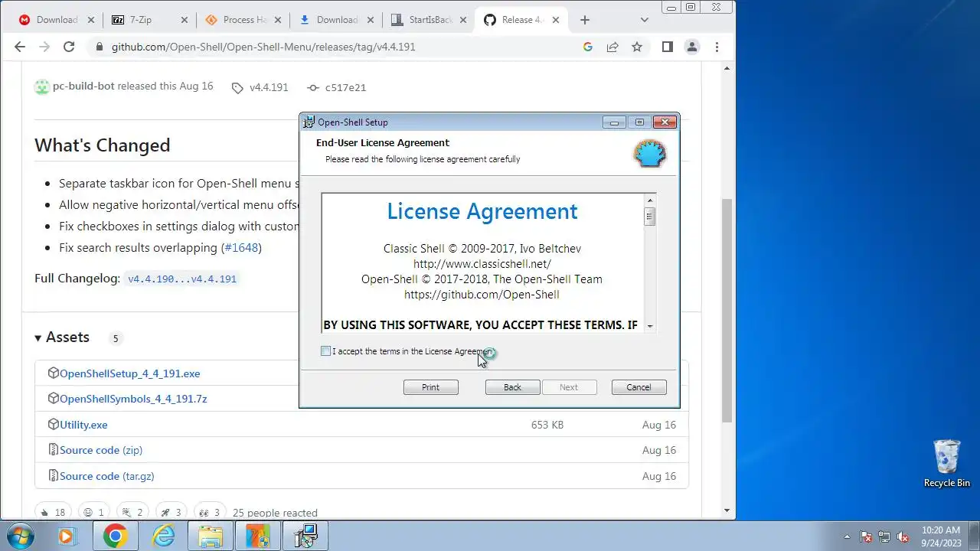This screenshot has width=980, height=551.
Task: Click Chrome icon in taskbar
Action: (x=115, y=536)
